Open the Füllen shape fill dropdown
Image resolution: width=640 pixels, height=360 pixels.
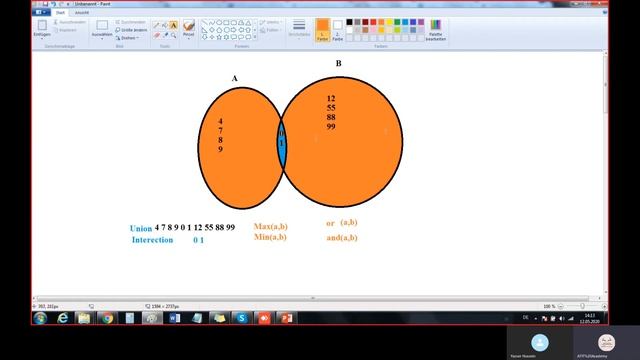(270, 30)
